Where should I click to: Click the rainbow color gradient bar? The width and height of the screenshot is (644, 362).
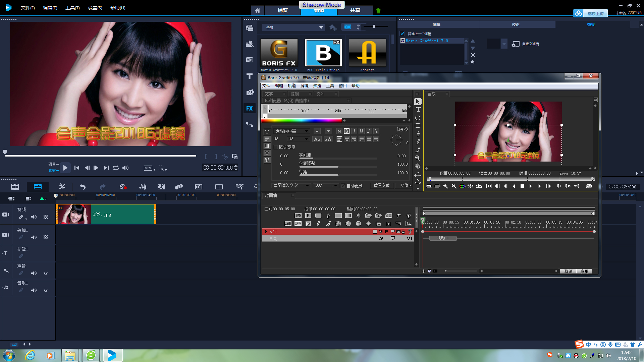click(x=302, y=120)
